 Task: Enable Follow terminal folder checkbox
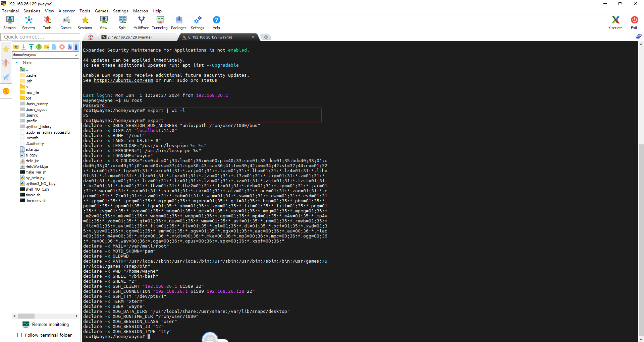[x=19, y=335]
